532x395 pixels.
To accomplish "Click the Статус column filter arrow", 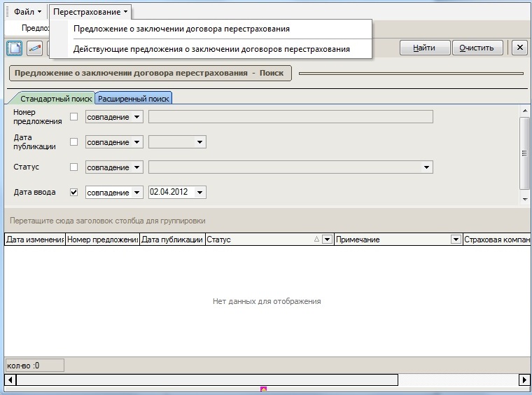I will click(x=326, y=240).
